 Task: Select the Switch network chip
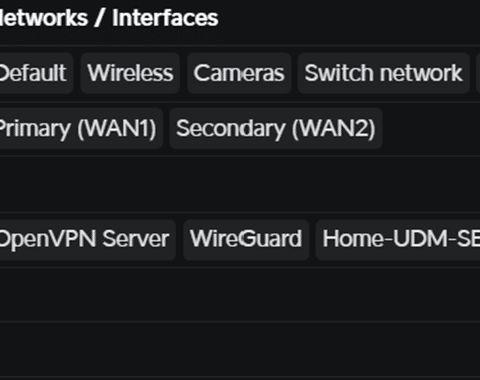coord(383,73)
